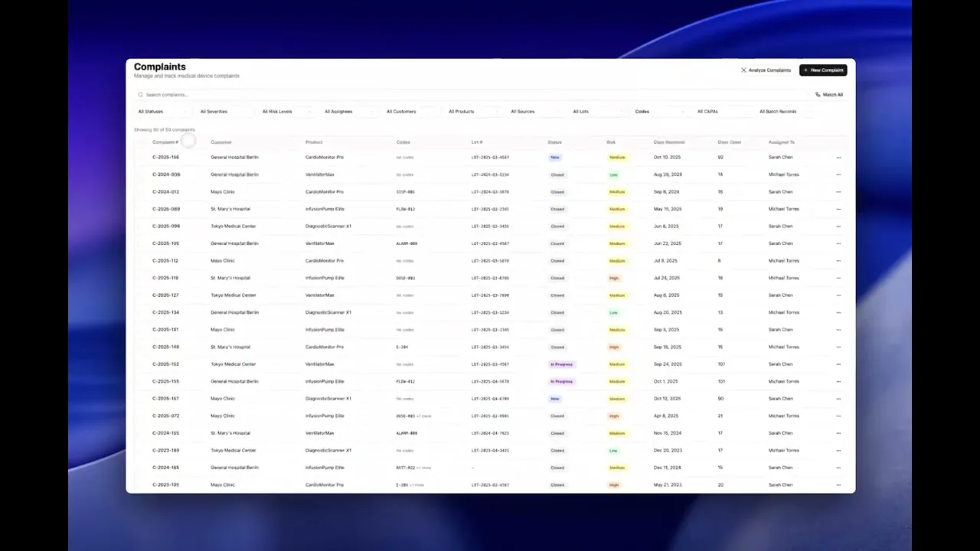The width and height of the screenshot is (980, 551).
Task: Open row actions menu for complaint C-2025-134
Action: (838, 312)
